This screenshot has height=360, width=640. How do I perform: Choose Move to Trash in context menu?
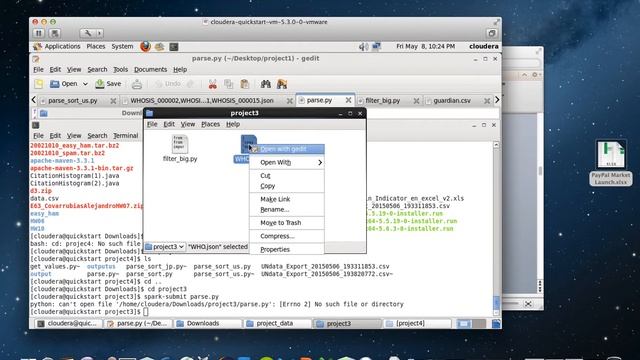(287, 223)
